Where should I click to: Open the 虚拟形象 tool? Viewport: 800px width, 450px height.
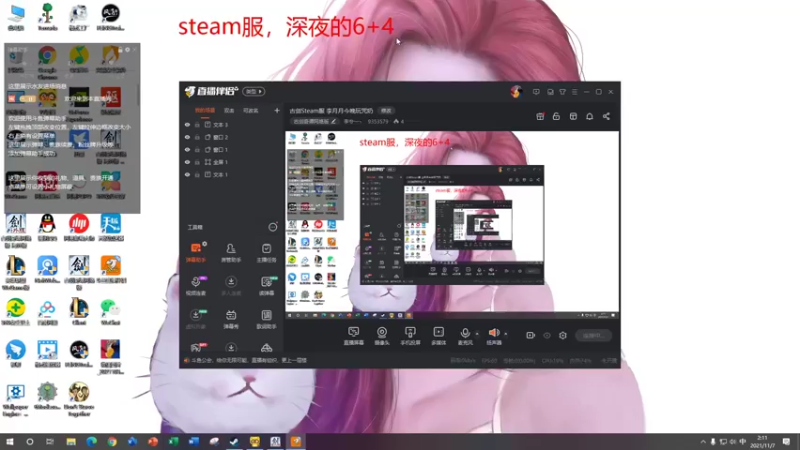click(x=196, y=319)
